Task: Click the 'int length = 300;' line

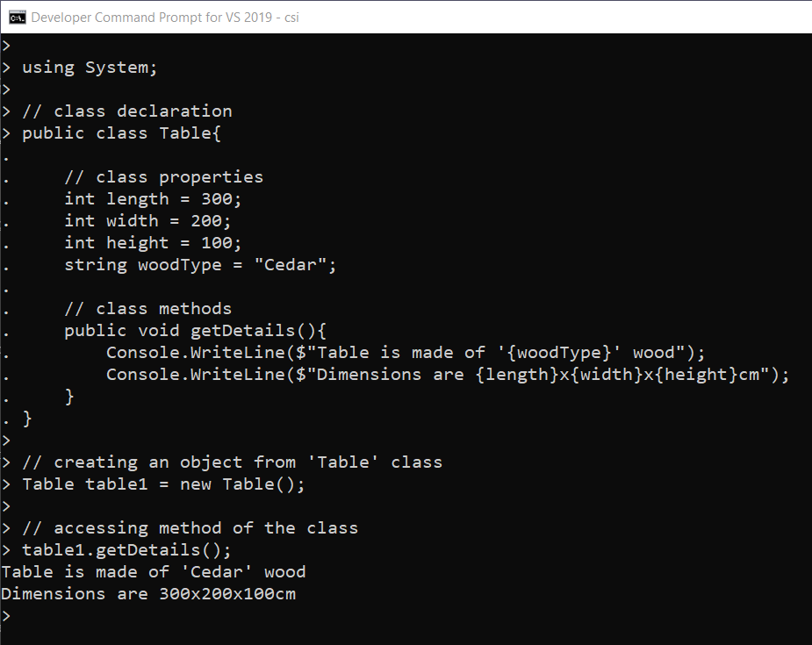Action: click(x=153, y=199)
